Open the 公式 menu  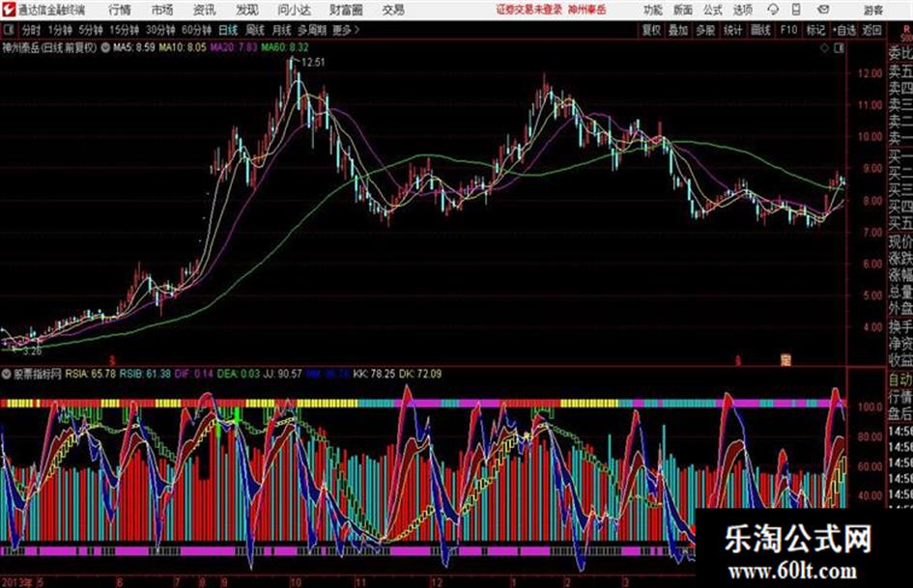[x=713, y=10]
